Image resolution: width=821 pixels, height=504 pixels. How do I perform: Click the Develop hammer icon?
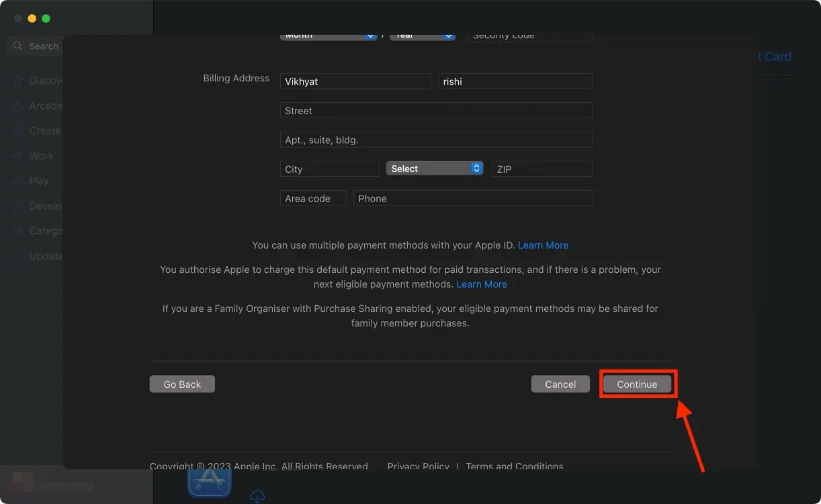tap(17, 206)
